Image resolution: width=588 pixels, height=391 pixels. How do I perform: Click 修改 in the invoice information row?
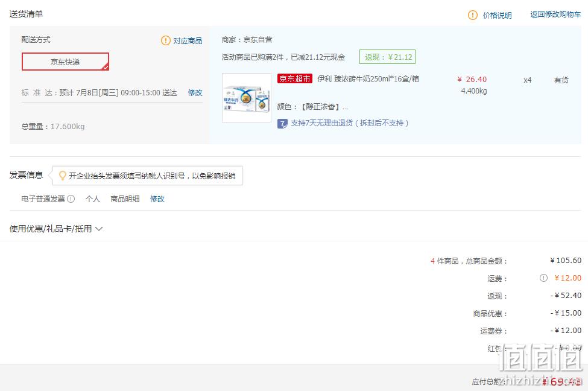click(x=157, y=199)
